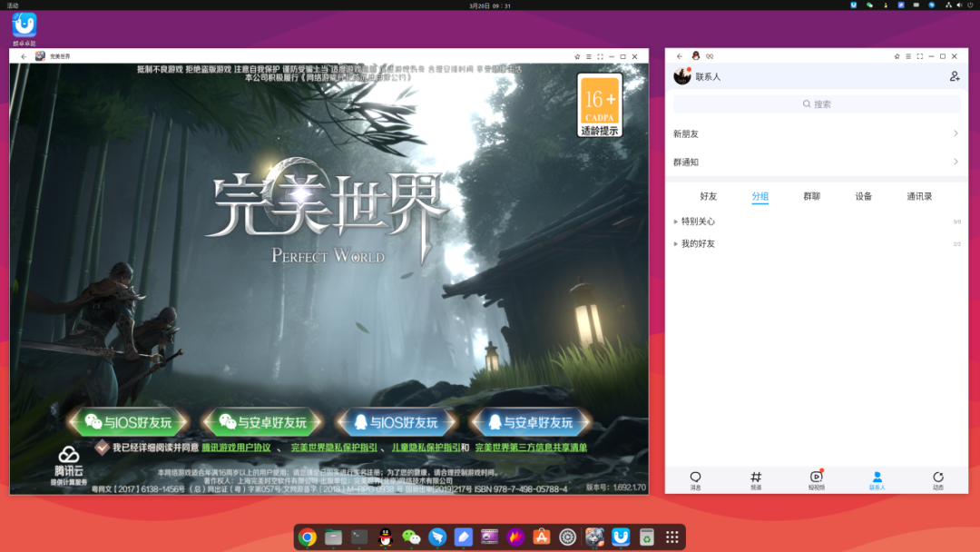Open the desktop shortcut icon at top left
The height and width of the screenshot is (552, 980).
(x=24, y=29)
